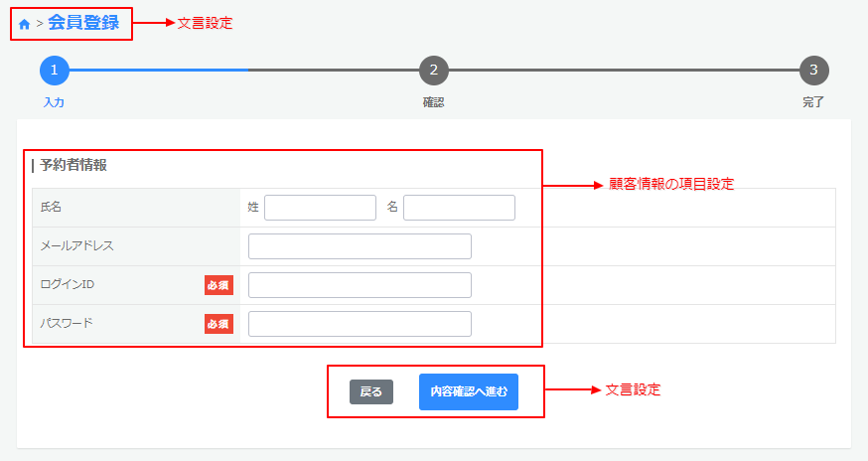Click the 入力 step label

point(55,102)
